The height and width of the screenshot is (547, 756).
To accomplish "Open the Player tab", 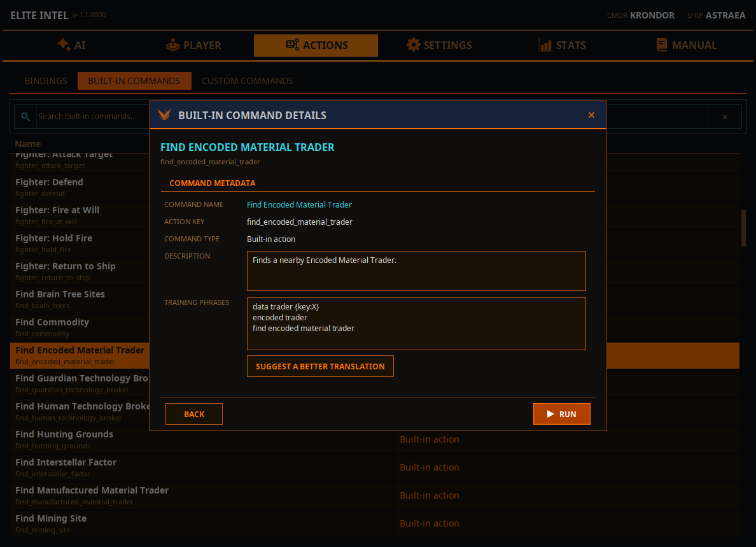I will pos(193,45).
